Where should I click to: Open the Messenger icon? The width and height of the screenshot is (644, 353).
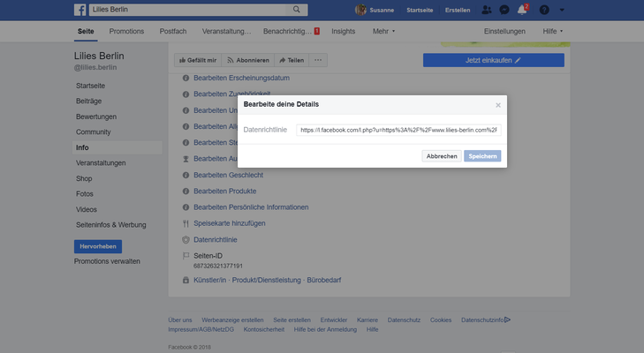click(504, 10)
